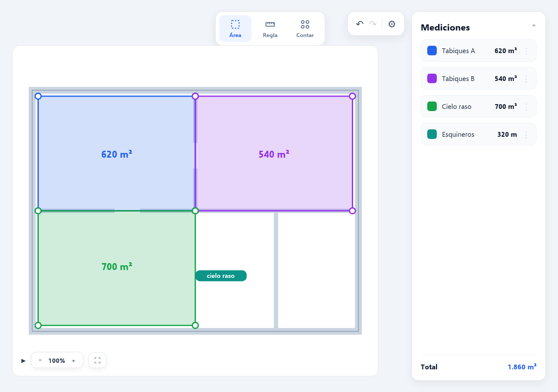The width and height of the screenshot is (558, 392).
Task: Undo the last action
Action: point(360,24)
